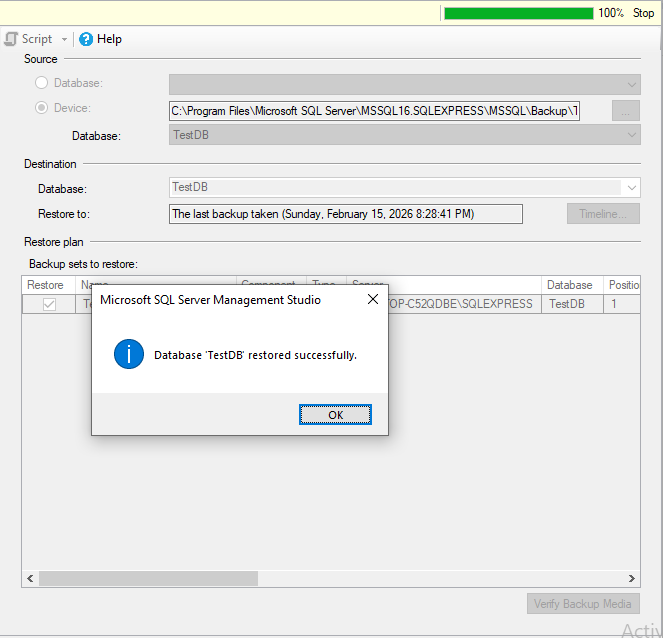Click the blue information icon in dialog
The width and height of the screenshot is (663, 638).
129,354
